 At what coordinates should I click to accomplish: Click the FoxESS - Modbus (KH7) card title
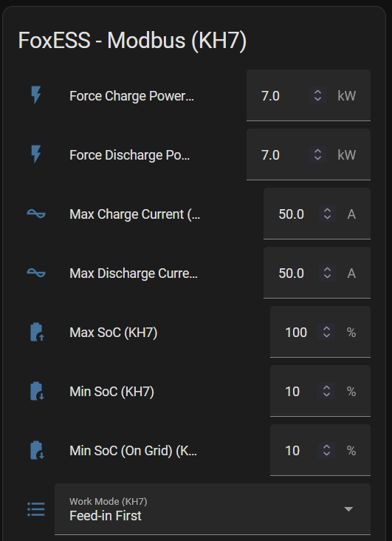(132, 41)
